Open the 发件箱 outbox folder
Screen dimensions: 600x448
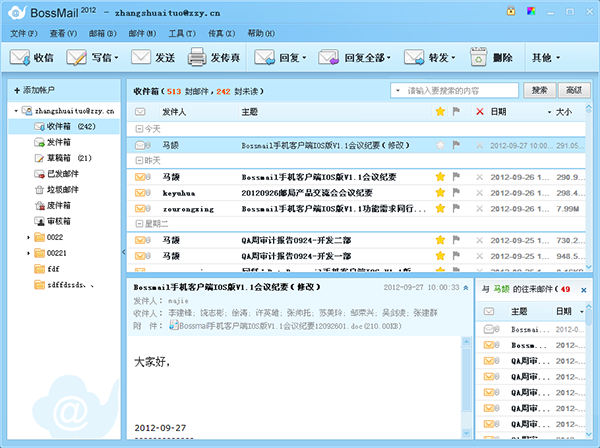click(x=52, y=142)
